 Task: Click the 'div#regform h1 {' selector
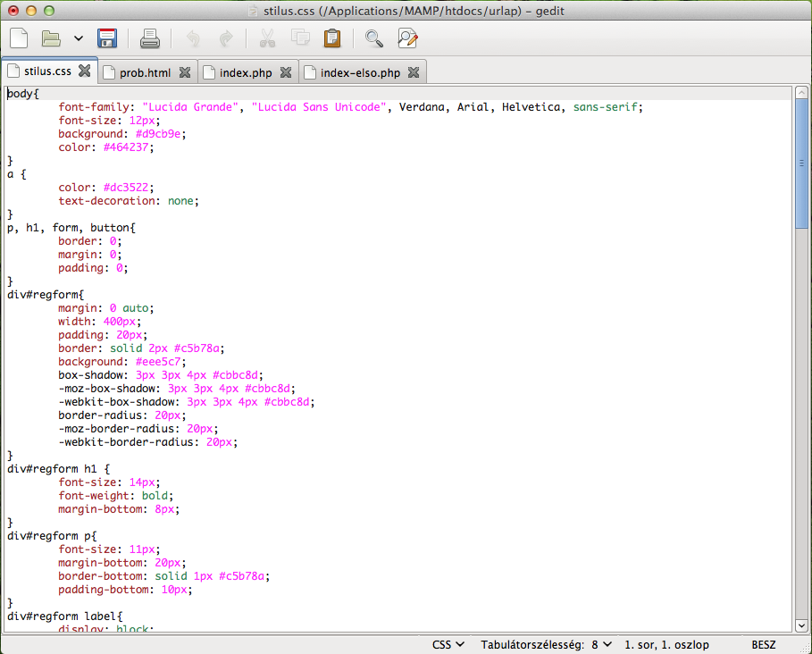59,469
